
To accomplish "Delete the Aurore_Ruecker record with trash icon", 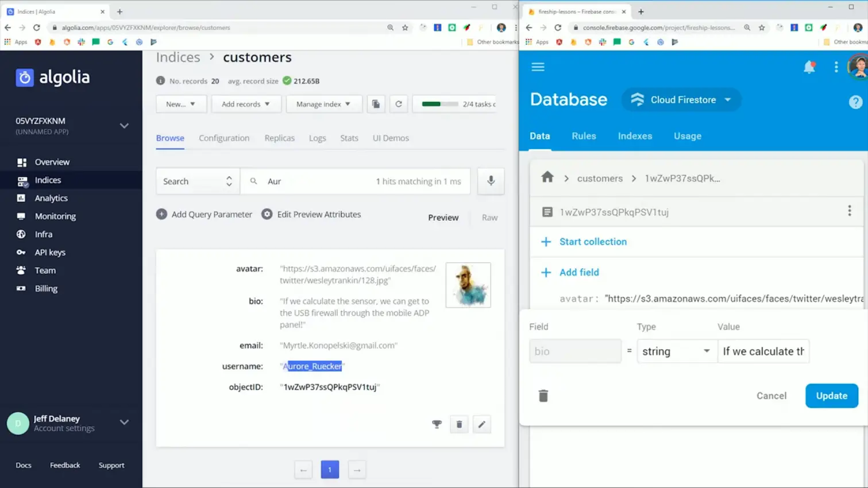I will (459, 424).
